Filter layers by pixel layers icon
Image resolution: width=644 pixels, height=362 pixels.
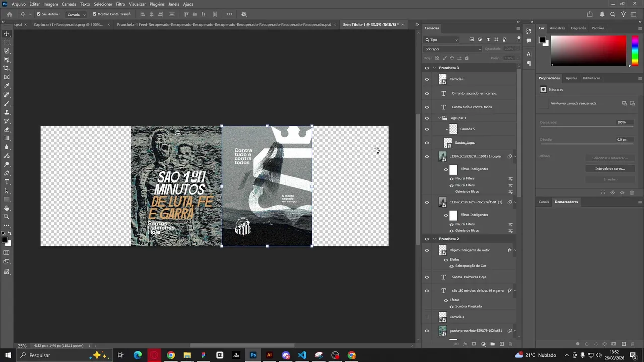(x=471, y=39)
